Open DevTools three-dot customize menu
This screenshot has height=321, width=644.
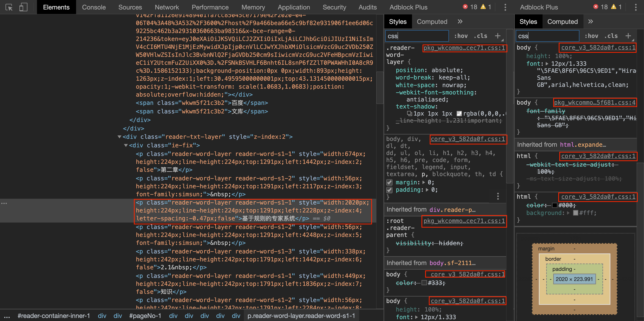(505, 7)
